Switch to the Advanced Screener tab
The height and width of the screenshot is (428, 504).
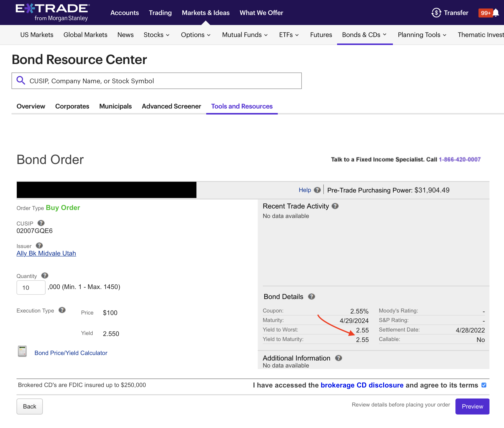pos(171,106)
